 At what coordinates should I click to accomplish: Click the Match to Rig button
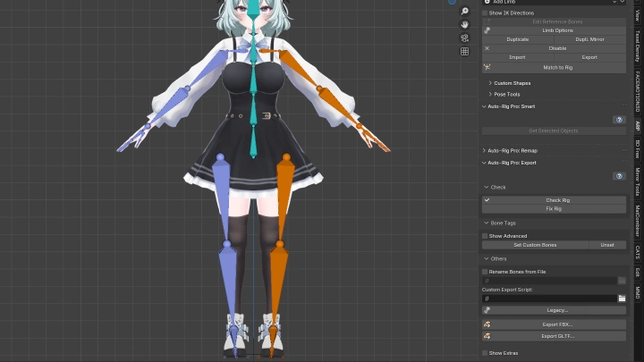[x=557, y=68]
